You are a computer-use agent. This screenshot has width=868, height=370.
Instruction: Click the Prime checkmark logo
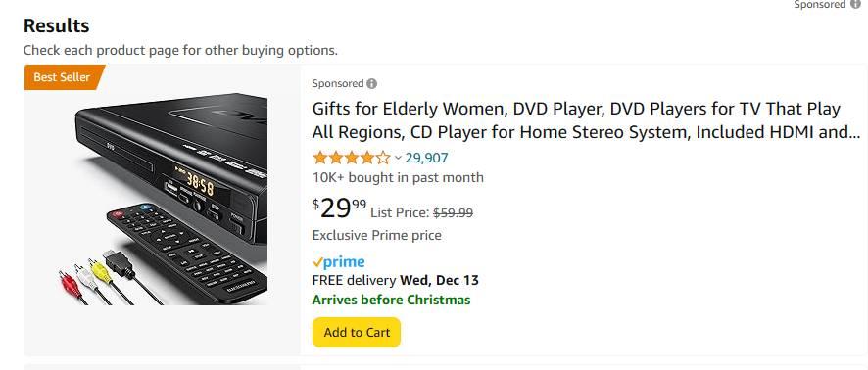(x=338, y=262)
